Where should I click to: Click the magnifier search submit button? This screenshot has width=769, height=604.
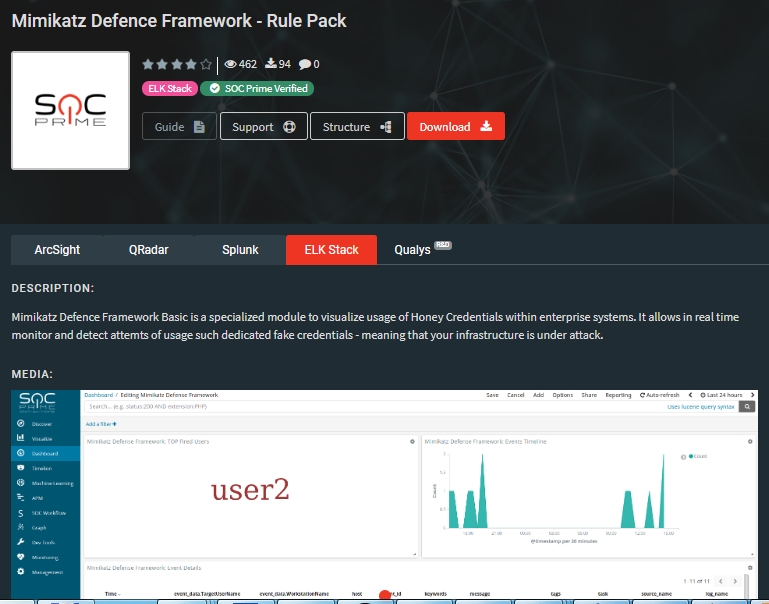tap(747, 406)
